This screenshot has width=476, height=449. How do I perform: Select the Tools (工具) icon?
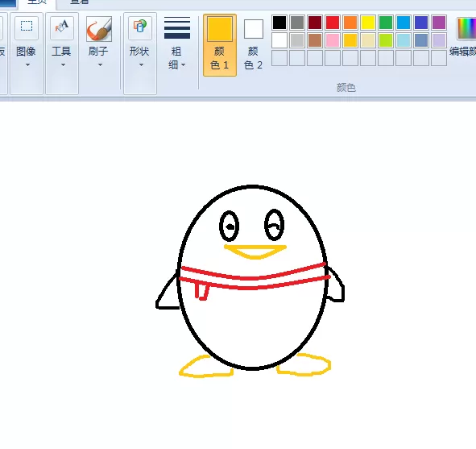(62, 27)
